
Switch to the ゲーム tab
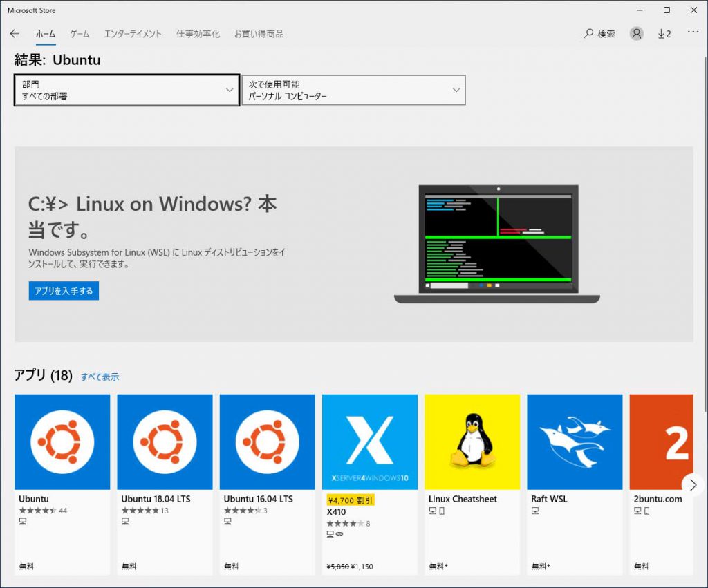(x=80, y=34)
